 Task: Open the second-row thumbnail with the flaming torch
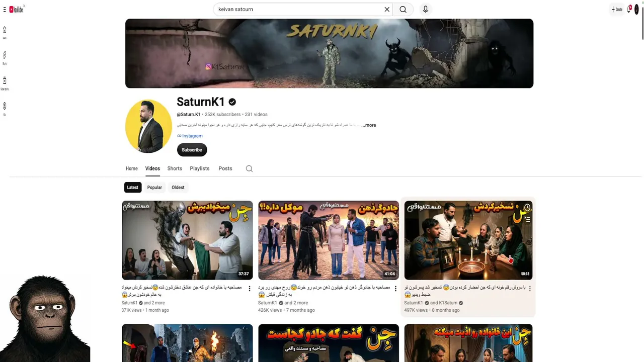click(187, 343)
